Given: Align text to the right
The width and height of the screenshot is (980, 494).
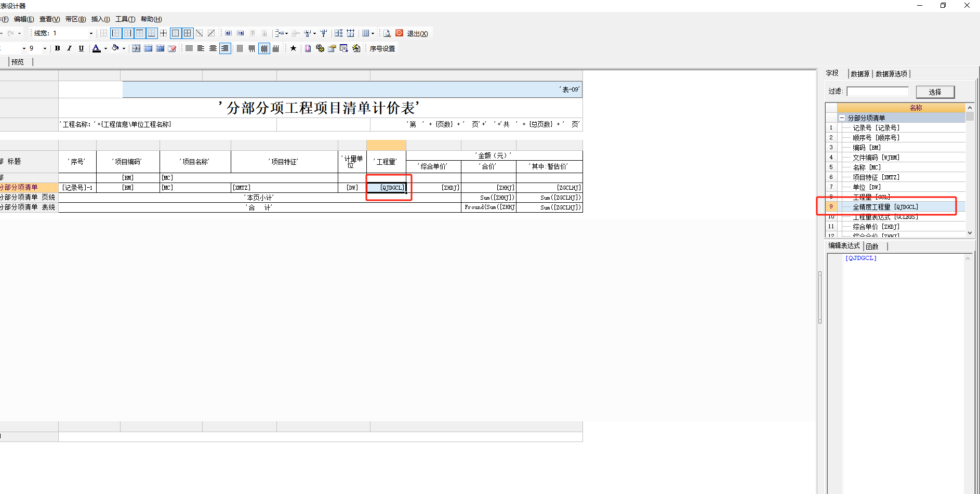Looking at the screenshot, I should [225, 48].
